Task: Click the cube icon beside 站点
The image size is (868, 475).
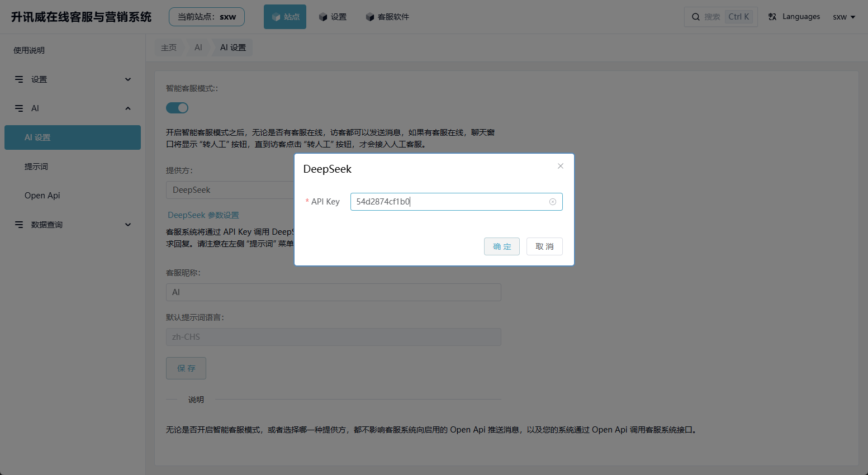Action: coord(276,17)
